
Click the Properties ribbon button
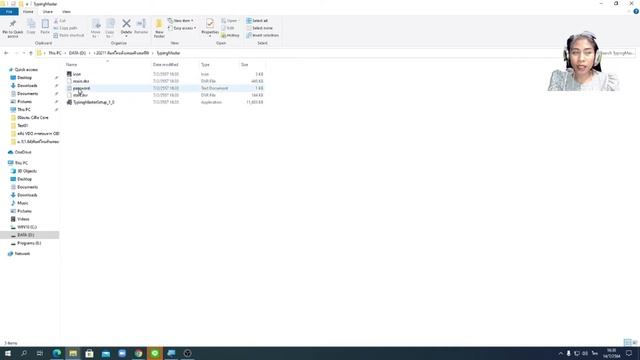(x=210, y=28)
